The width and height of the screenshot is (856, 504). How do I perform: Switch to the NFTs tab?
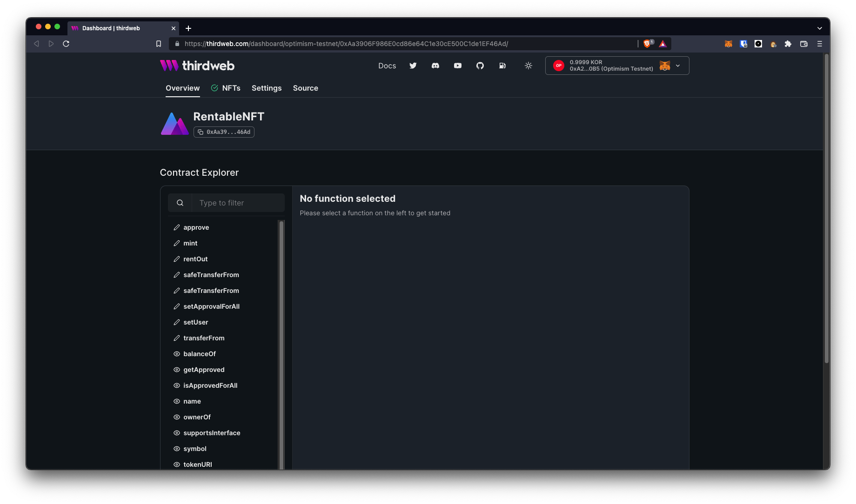pyautogui.click(x=231, y=88)
